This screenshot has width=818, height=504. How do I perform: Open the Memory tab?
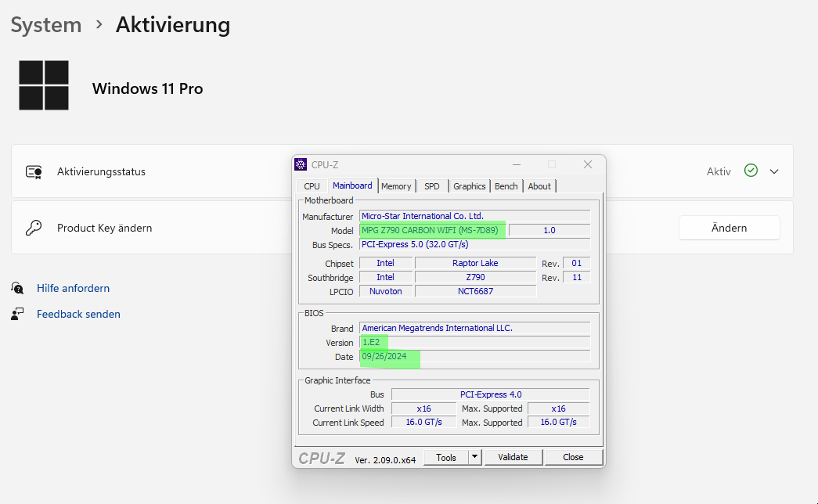tap(396, 186)
